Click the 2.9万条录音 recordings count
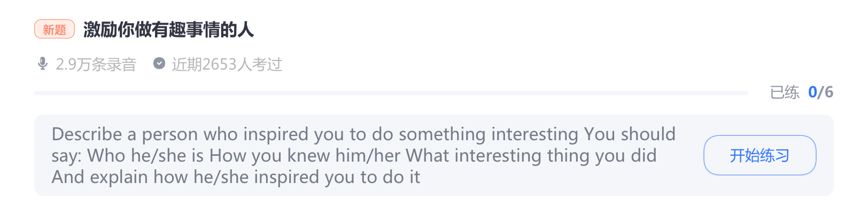 [x=96, y=65]
